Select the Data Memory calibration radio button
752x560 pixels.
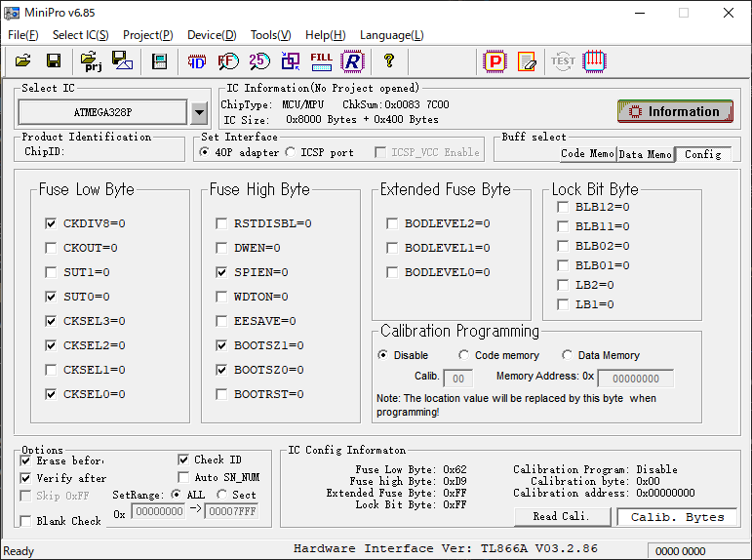[567, 355]
